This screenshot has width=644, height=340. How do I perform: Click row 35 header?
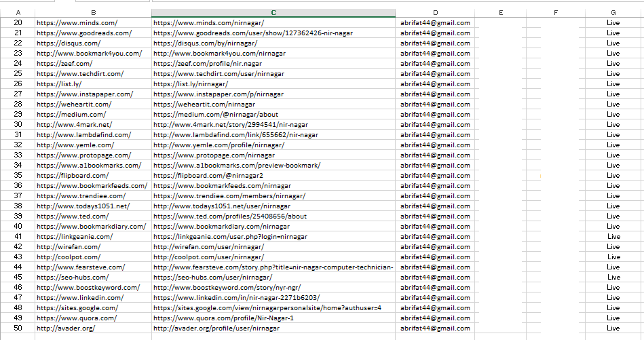tap(18, 175)
